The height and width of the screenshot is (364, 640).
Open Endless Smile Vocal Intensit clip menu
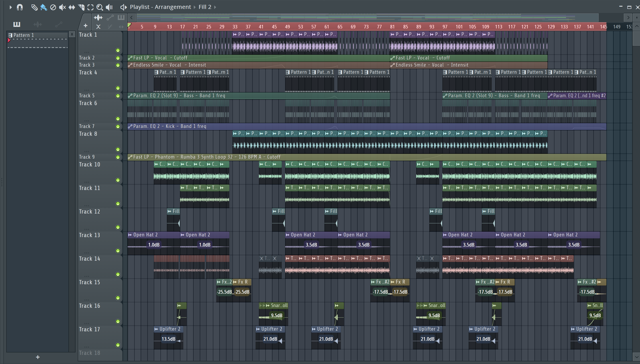(x=130, y=65)
